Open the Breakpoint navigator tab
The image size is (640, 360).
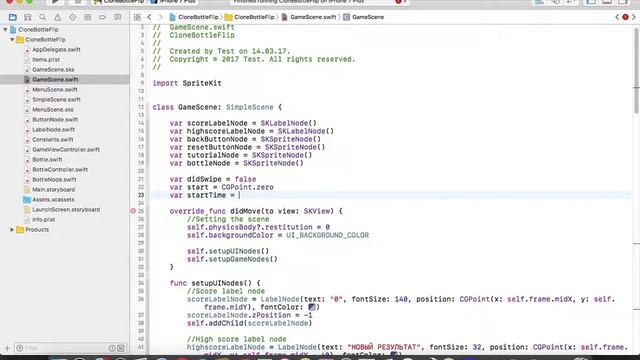pyautogui.click(x=102, y=17)
